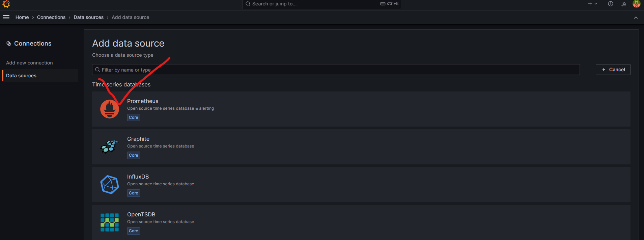644x240 pixels.
Task: Click the Filter by name or type field
Action: 336,70
